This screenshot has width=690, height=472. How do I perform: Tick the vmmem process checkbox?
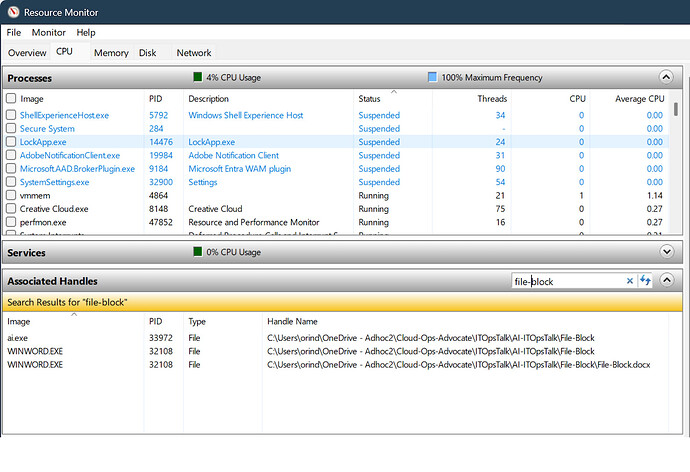(x=11, y=196)
